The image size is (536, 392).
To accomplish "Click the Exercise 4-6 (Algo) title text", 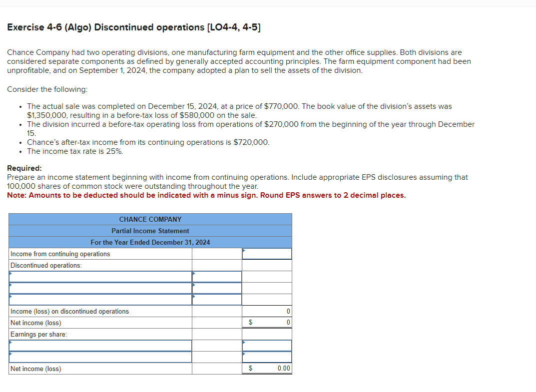I will pos(133,27).
